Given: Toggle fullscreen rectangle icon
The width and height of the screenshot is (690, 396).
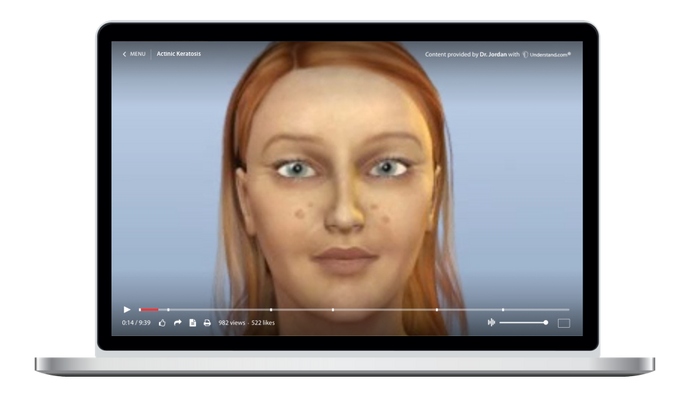Looking at the screenshot, I should [564, 323].
